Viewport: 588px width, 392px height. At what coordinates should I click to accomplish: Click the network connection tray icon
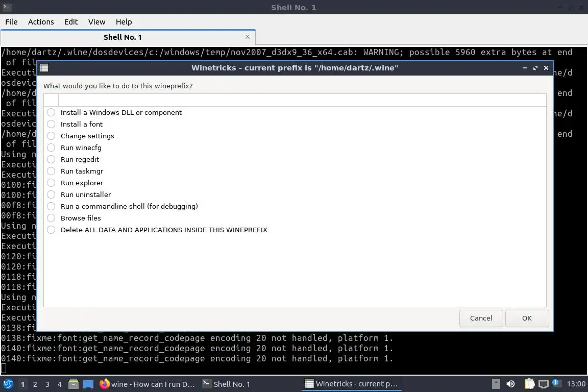tap(544, 384)
